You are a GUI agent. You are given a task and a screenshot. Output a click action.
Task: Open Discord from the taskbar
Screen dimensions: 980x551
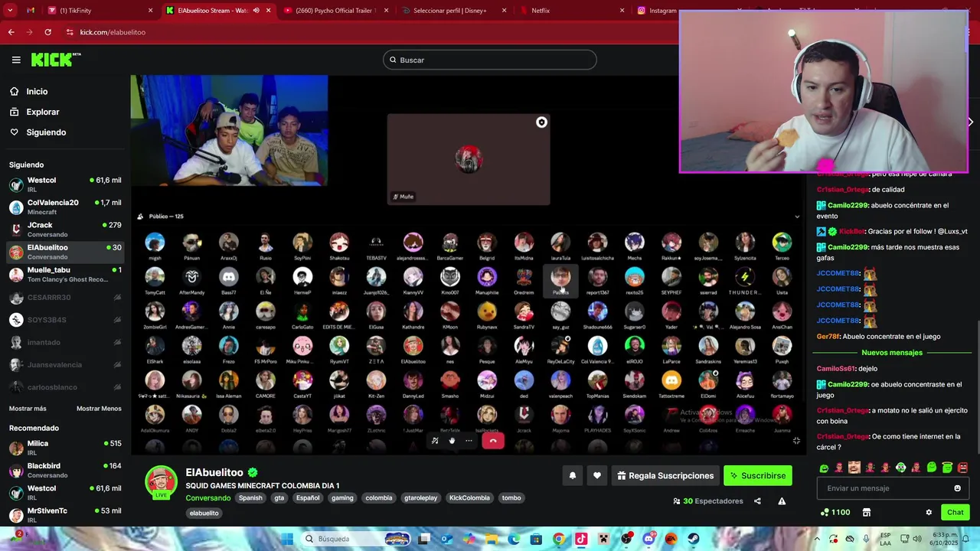click(x=648, y=539)
